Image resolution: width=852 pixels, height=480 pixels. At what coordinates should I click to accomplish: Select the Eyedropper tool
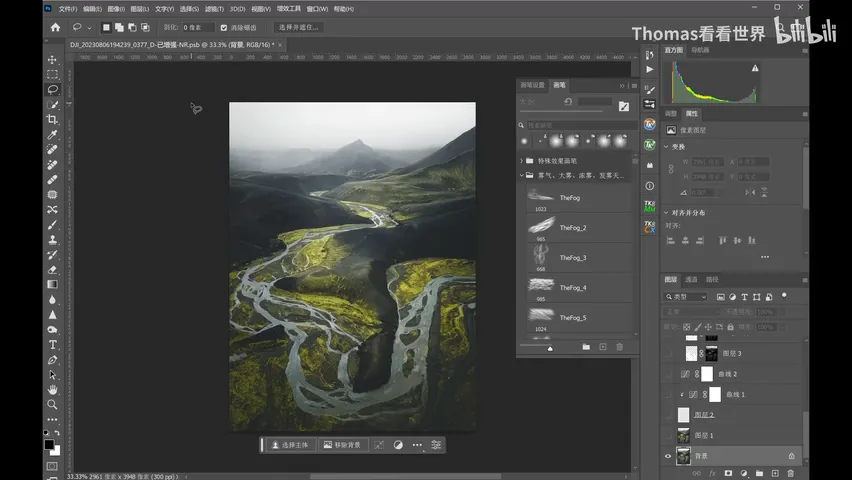(52, 134)
